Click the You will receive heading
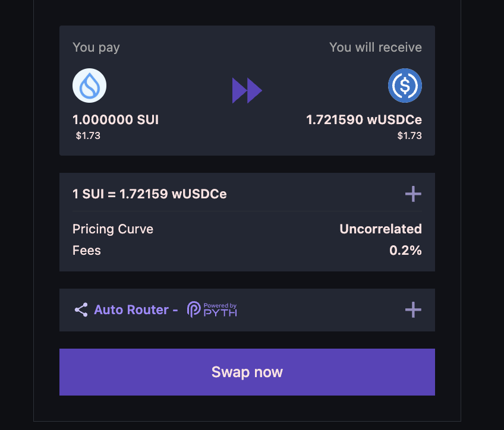 [376, 48]
